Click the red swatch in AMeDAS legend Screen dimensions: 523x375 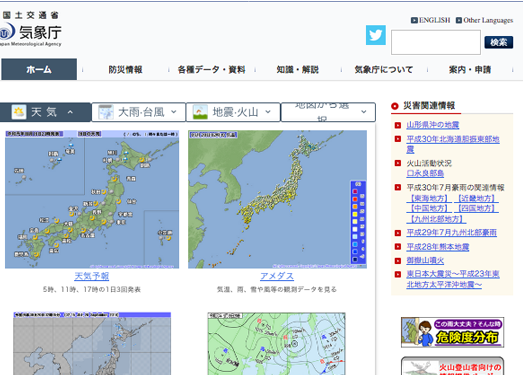point(355,199)
